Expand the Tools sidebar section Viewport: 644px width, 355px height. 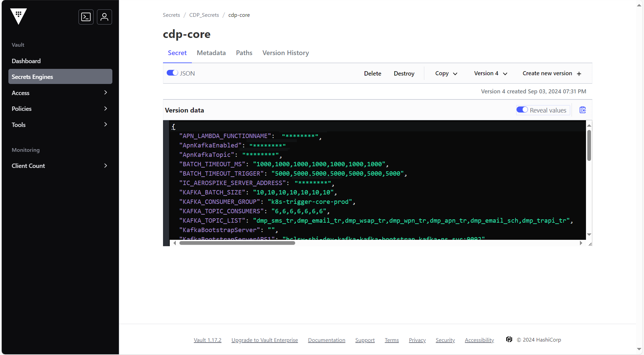(60, 125)
